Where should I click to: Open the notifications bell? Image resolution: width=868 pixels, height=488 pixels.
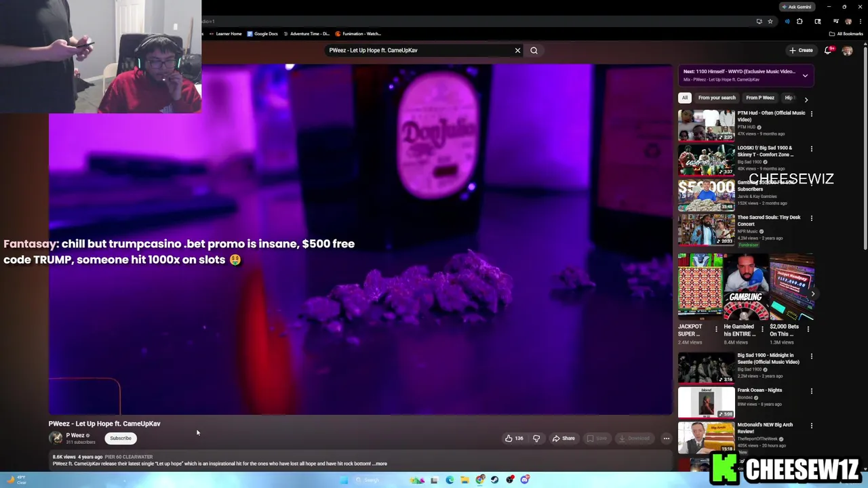click(x=828, y=50)
